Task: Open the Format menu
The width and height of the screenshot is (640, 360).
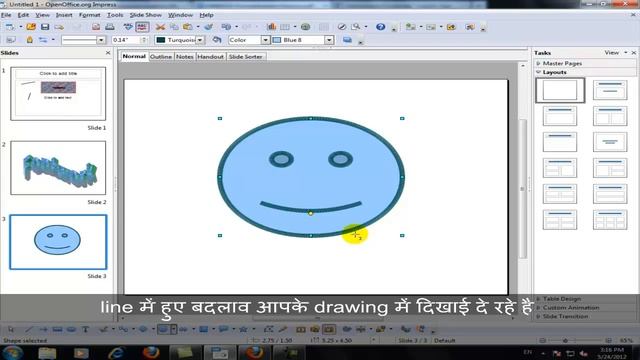Action: pyautogui.click(x=90, y=15)
